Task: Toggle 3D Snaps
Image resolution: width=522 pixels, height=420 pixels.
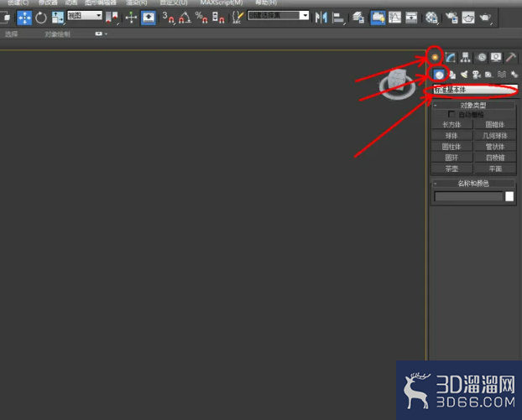Action: click(169, 18)
